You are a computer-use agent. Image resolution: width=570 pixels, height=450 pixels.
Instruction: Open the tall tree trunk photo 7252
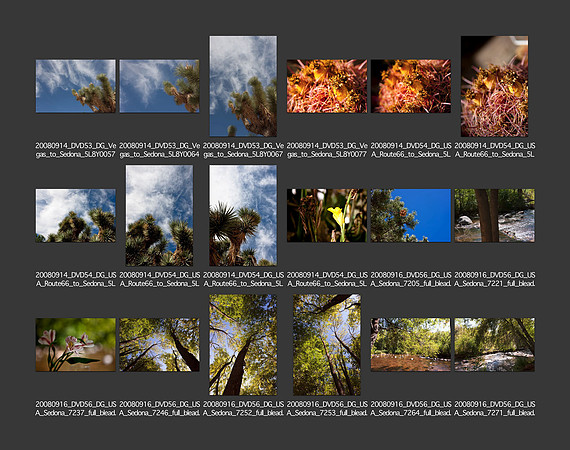click(243, 345)
